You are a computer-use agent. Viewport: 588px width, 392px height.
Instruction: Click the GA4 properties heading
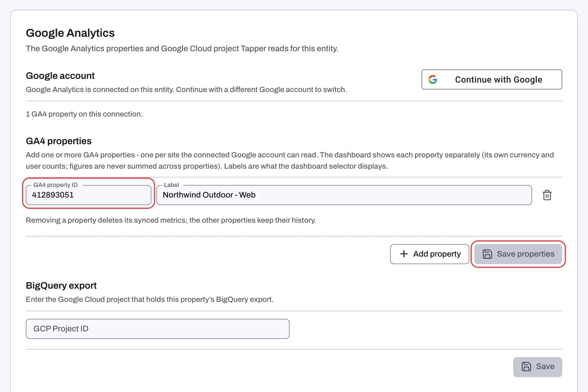(x=59, y=141)
